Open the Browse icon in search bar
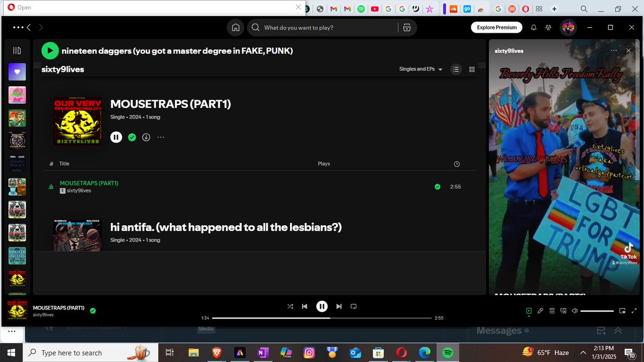The image size is (644, 362). point(407,27)
